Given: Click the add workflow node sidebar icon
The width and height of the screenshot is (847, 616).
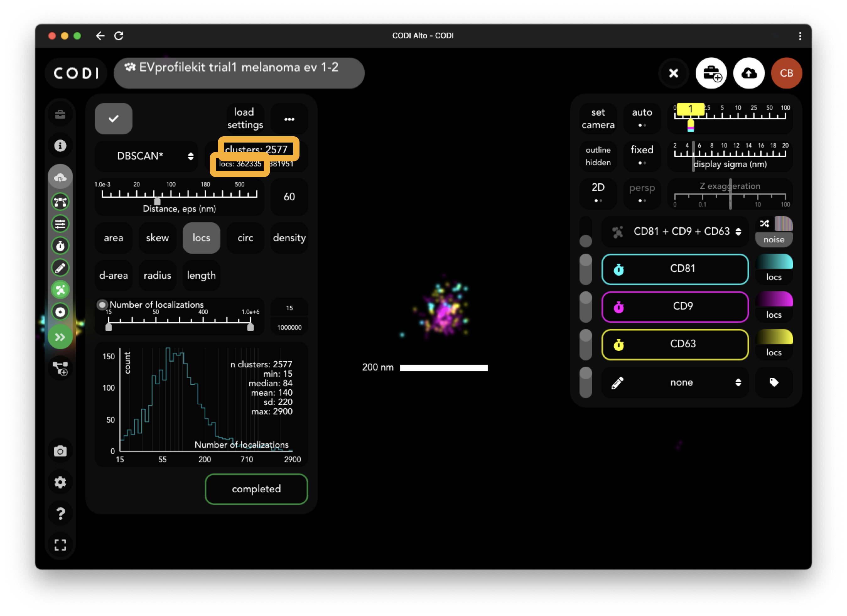Looking at the screenshot, I should [60, 368].
